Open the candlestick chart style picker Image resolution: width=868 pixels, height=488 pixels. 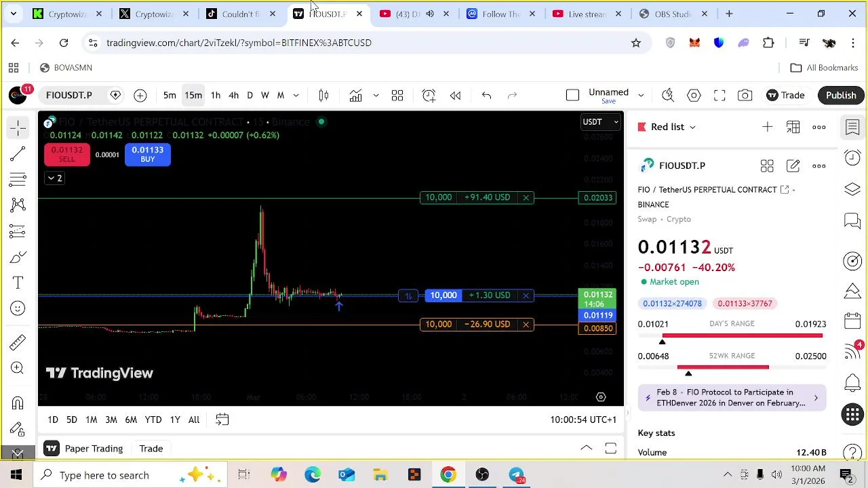coord(324,96)
